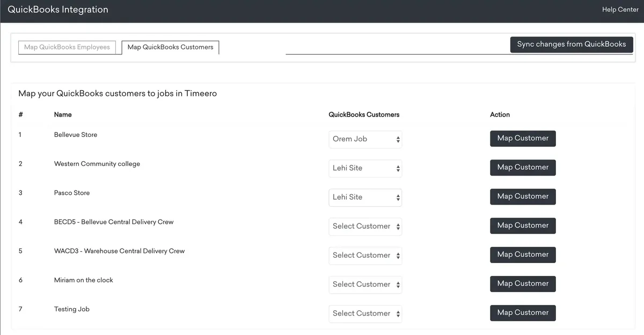Open Select Customer dropdown for Testing Job
The height and width of the screenshot is (335, 644).
click(x=365, y=313)
